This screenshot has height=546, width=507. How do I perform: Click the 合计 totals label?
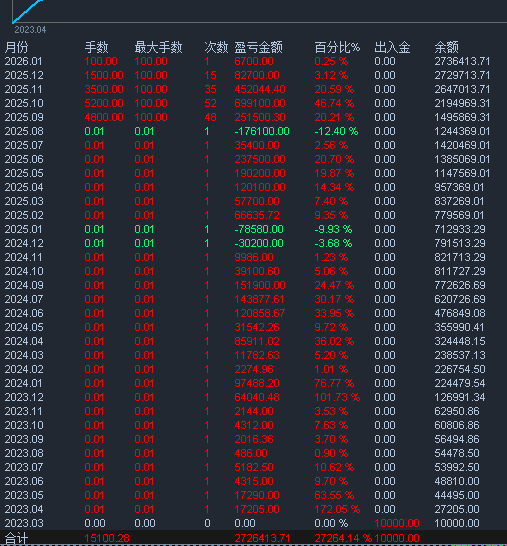coord(16,538)
